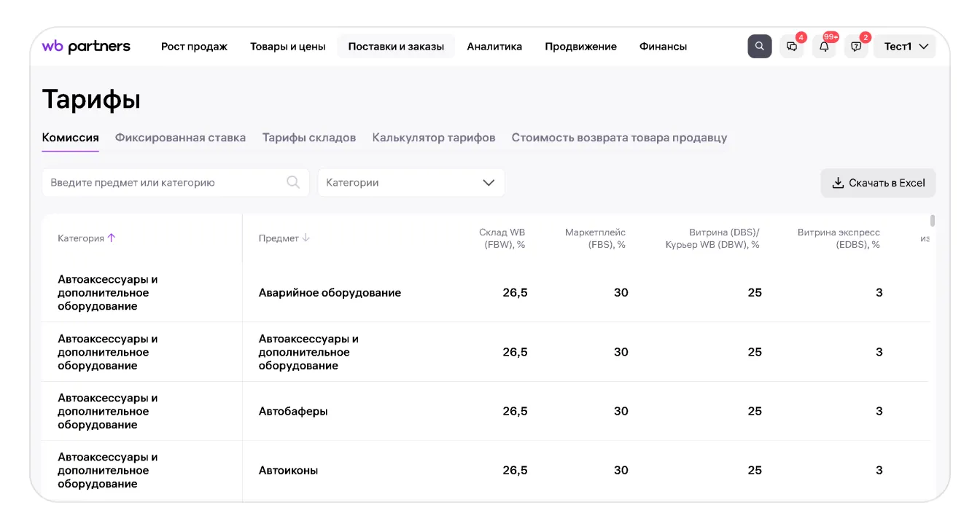Click the search magnifier icon in header
This screenshot has width=980, height=529.
click(759, 46)
